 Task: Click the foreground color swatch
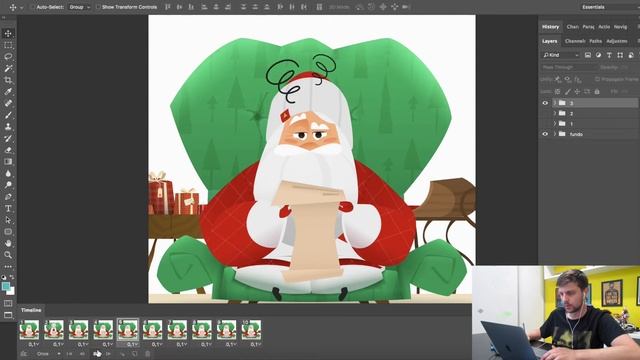pos(6,287)
